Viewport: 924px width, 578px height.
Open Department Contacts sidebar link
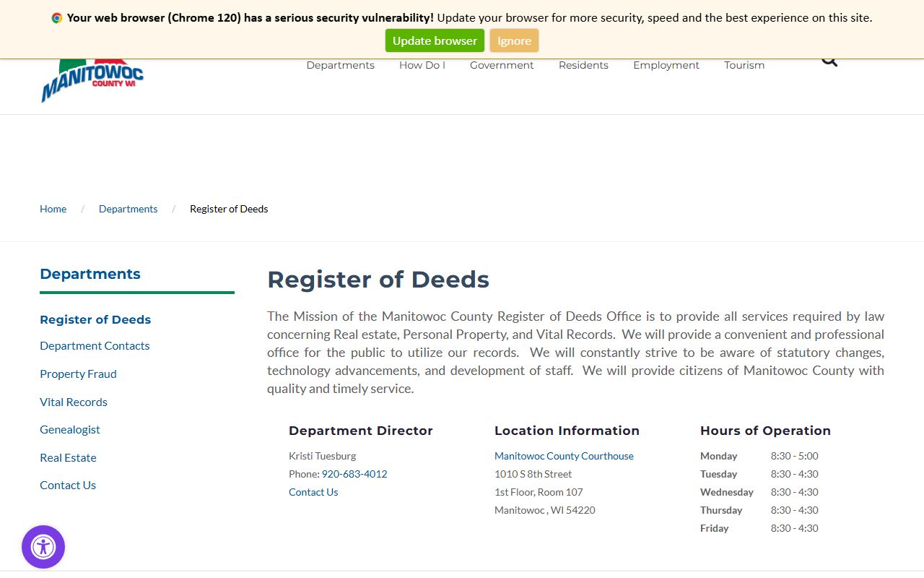[95, 345]
